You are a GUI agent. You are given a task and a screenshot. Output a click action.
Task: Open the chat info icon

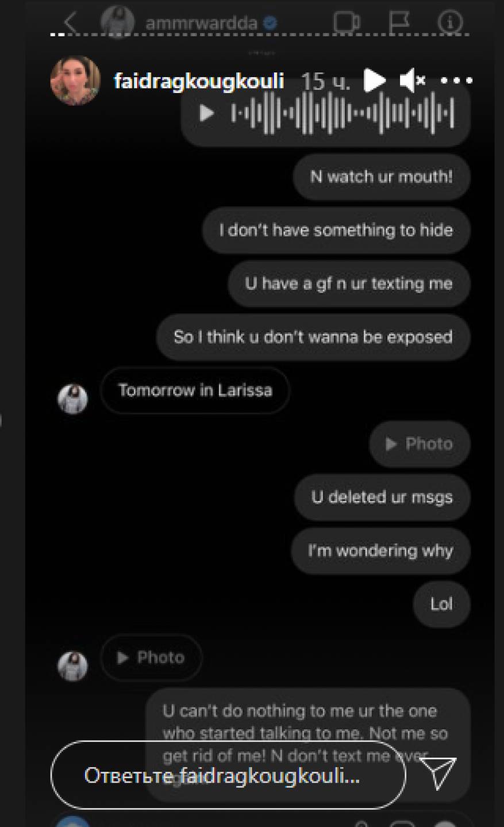coord(450,22)
